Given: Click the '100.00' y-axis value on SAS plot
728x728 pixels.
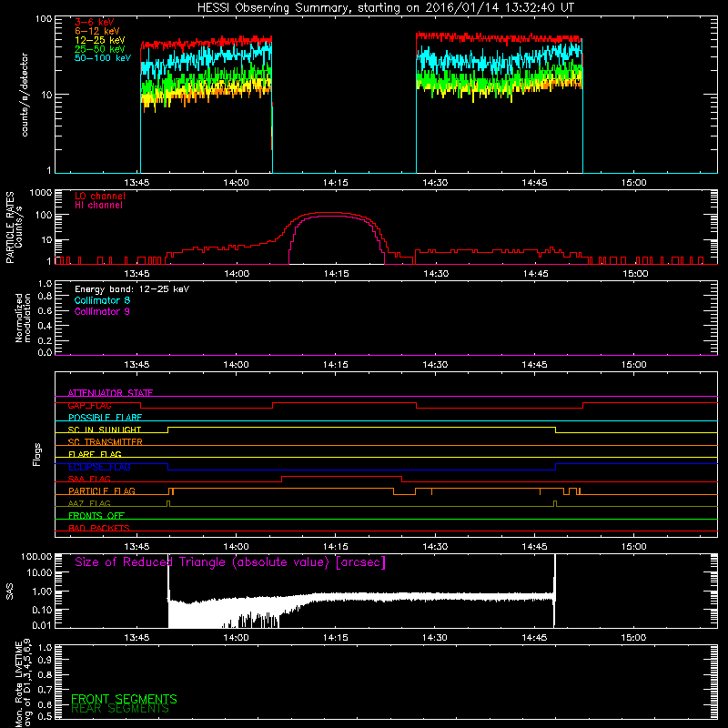Looking at the screenshot, I should (x=36, y=557).
